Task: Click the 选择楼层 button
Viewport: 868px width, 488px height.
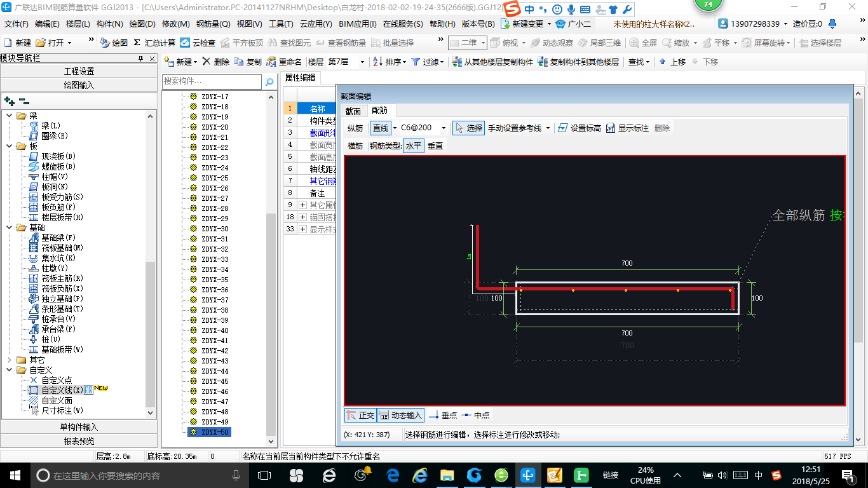Action: point(820,43)
